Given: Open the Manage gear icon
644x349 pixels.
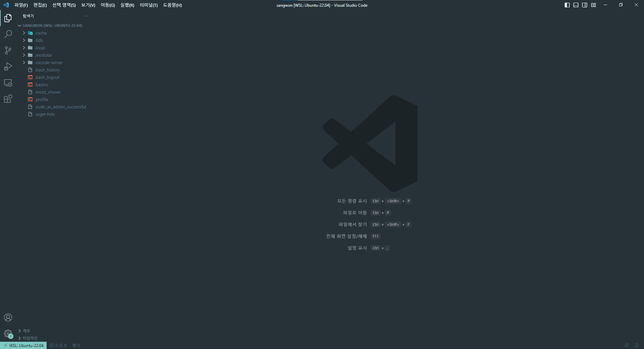Looking at the screenshot, I should tap(8, 334).
